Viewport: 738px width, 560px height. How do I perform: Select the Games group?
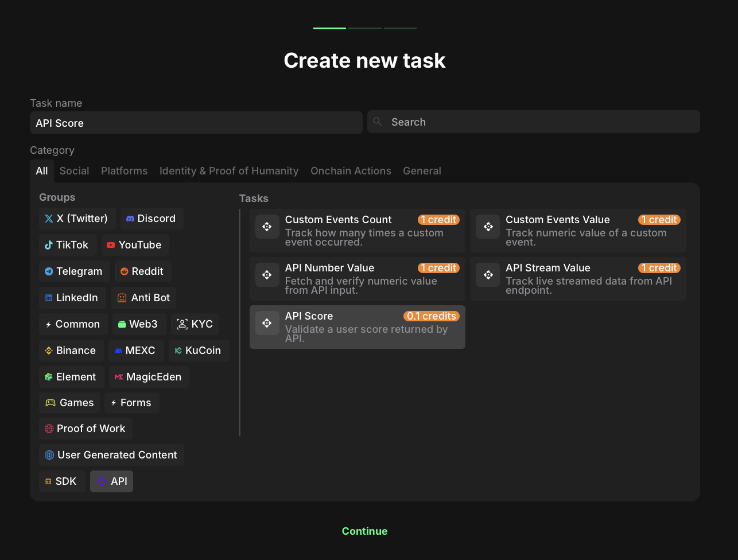click(x=69, y=403)
